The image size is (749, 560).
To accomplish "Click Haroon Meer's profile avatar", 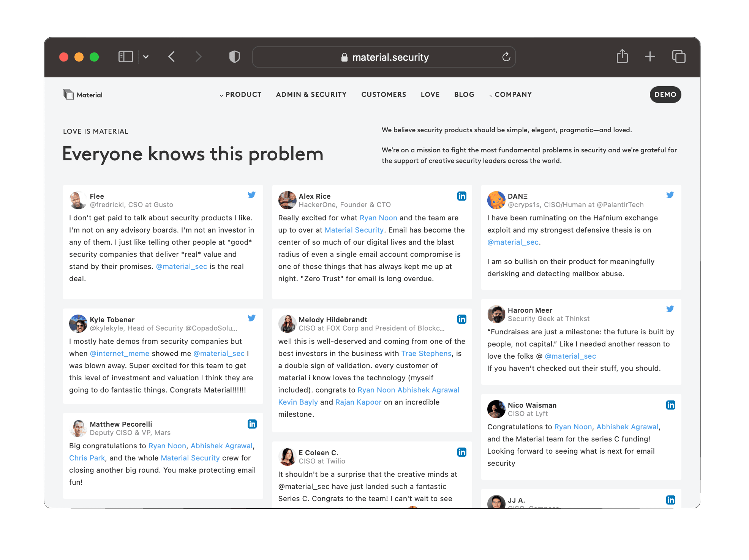I will coord(496,314).
